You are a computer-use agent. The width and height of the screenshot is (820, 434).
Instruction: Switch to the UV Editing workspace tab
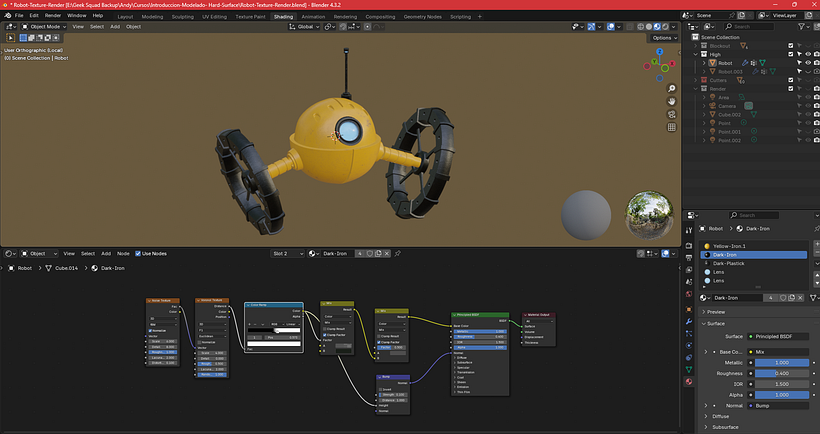tap(214, 17)
